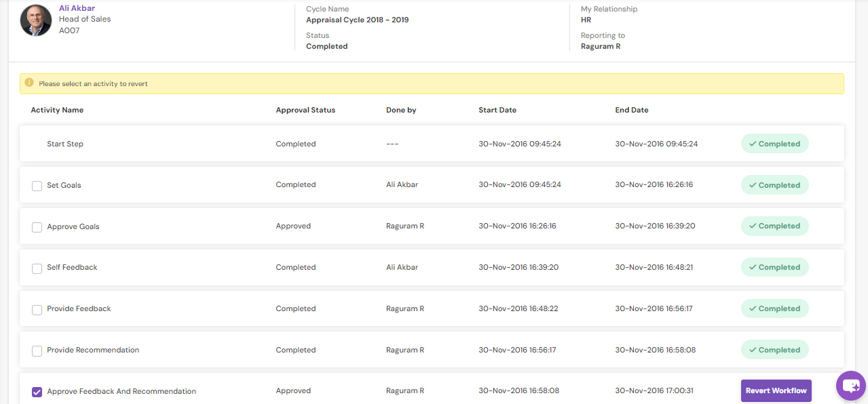The height and width of the screenshot is (404, 868).
Task: Click the Done by column header
Action: click(x=401, y=110)
